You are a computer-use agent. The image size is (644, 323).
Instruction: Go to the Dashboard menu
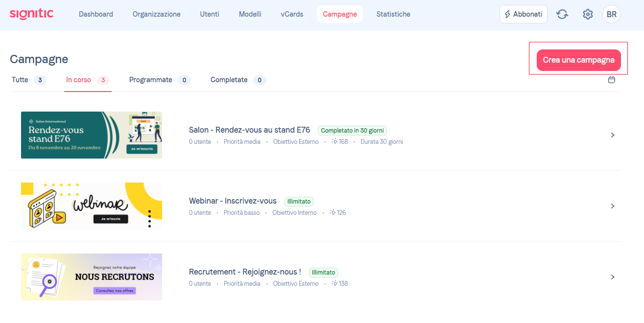pyautogui.click(x=96, y=14)
